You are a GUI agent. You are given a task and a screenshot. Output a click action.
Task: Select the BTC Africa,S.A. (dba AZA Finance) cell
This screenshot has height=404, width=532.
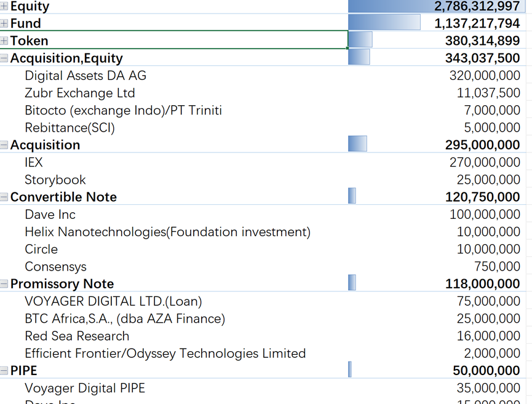pos(125,319)
